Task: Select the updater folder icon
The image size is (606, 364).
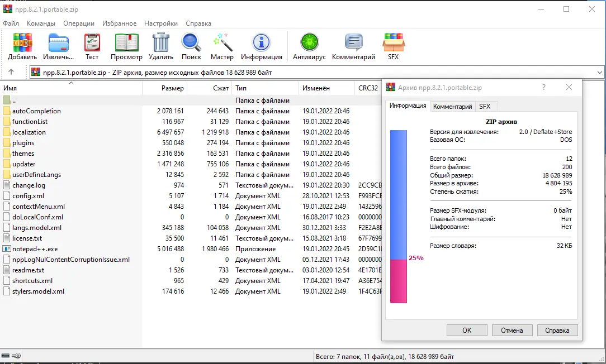Action: [7, 164]
